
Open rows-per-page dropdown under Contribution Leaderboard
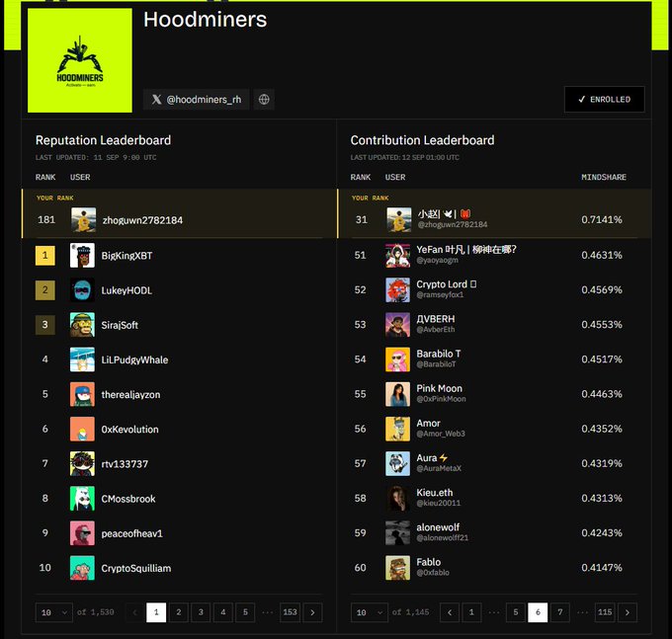point(370,612)
